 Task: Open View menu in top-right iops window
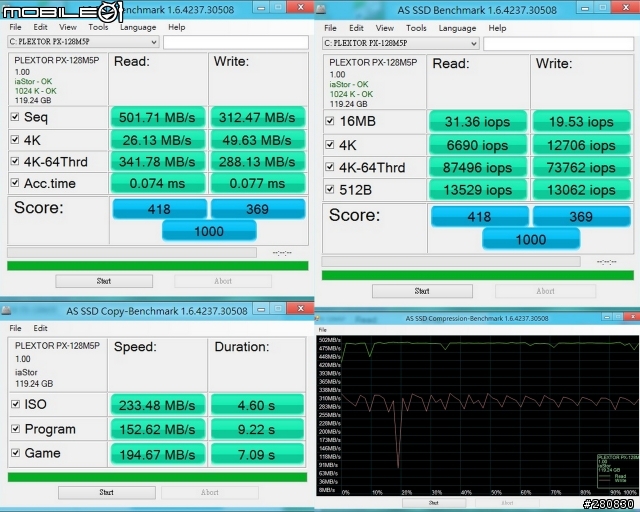coord(385,28)
